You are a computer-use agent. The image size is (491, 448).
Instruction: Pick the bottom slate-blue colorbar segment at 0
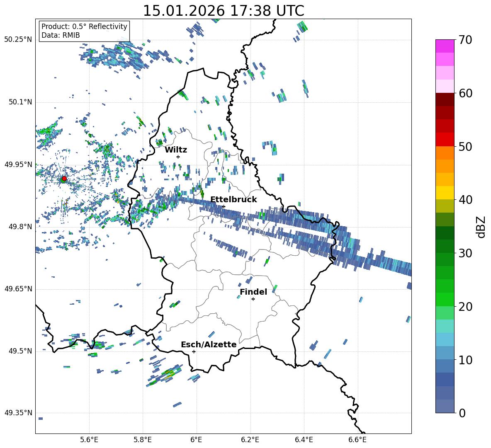tap(445, 406)
